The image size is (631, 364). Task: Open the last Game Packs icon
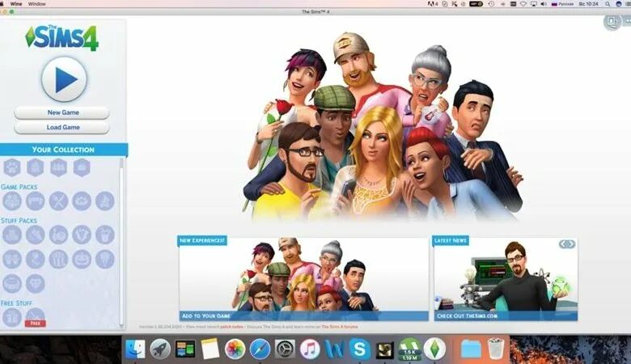coord(105,201)
